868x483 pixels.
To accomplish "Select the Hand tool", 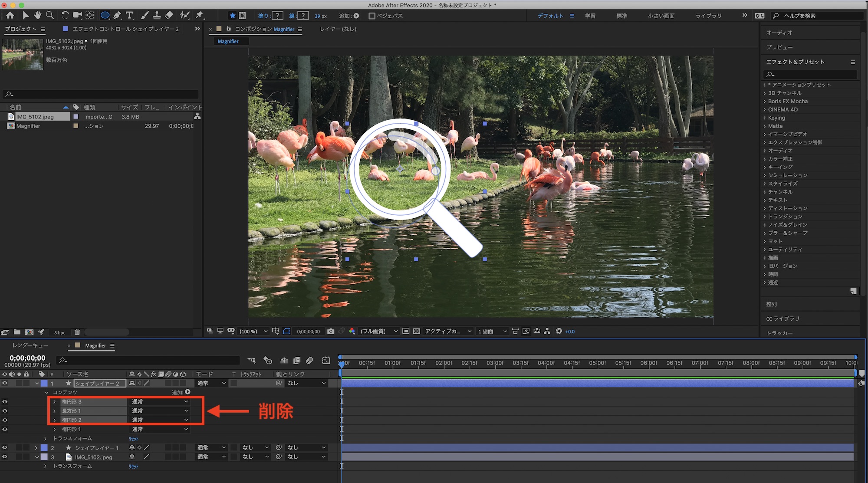I will coord(38,16).
